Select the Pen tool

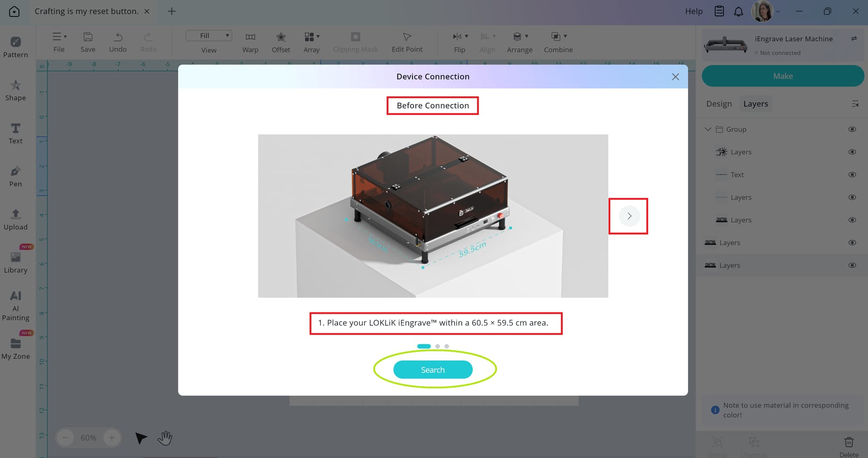tap(15, 176)
